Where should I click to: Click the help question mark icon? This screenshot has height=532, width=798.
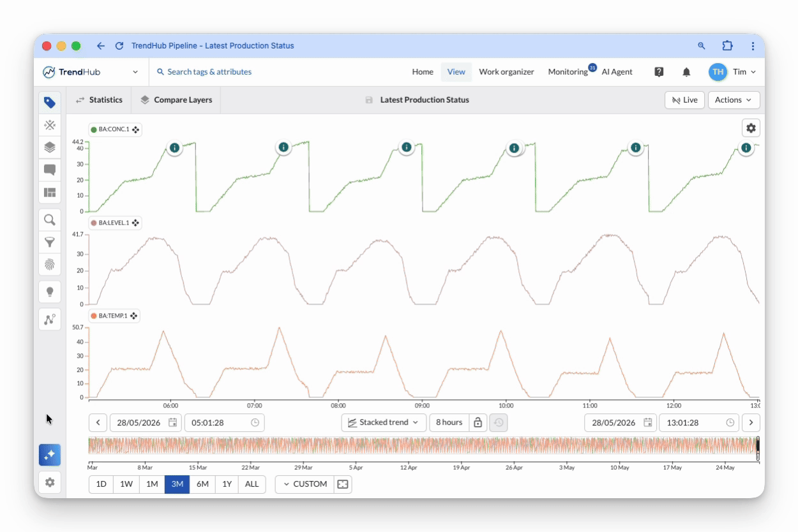tap(659, 72)
